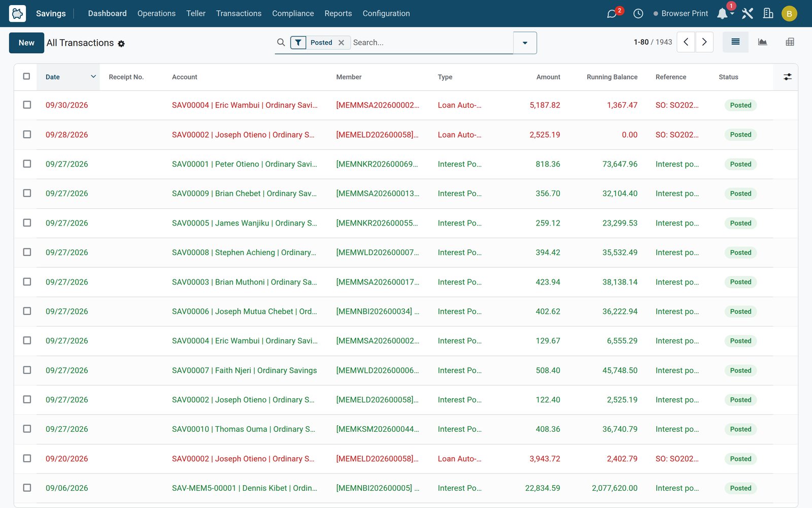
Task: Open the Teller menu
Action: coord(195,14)
